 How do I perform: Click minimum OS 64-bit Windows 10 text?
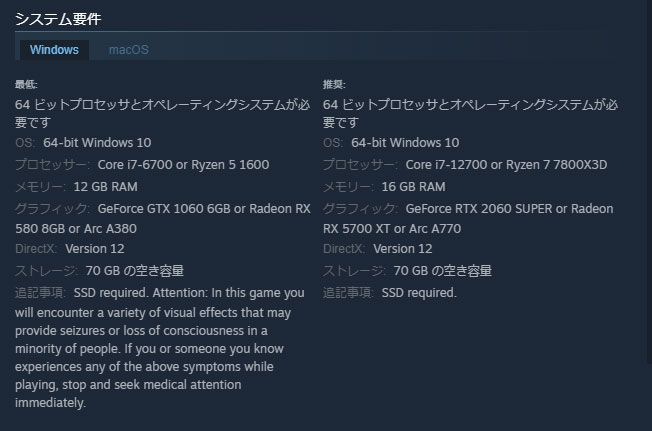pos(97,143)
